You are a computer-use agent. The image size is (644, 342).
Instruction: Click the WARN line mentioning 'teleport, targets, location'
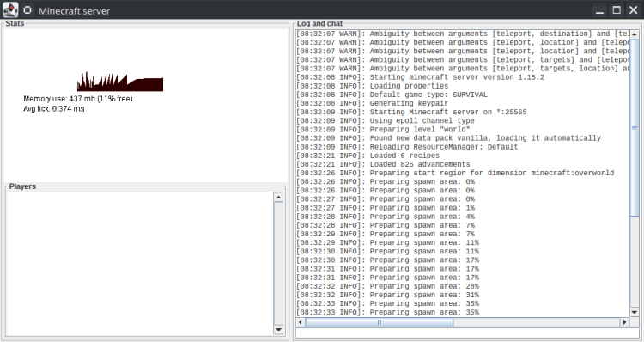463,68
